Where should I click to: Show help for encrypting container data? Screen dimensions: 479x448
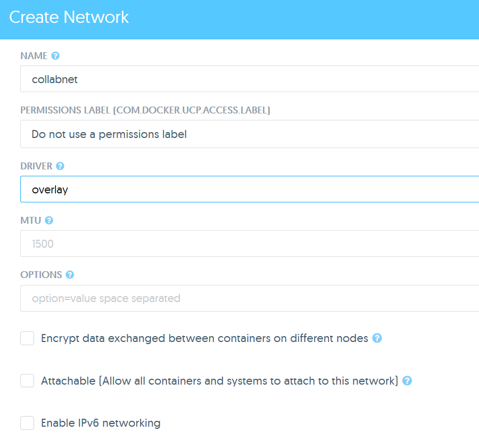tap(377, 338)
